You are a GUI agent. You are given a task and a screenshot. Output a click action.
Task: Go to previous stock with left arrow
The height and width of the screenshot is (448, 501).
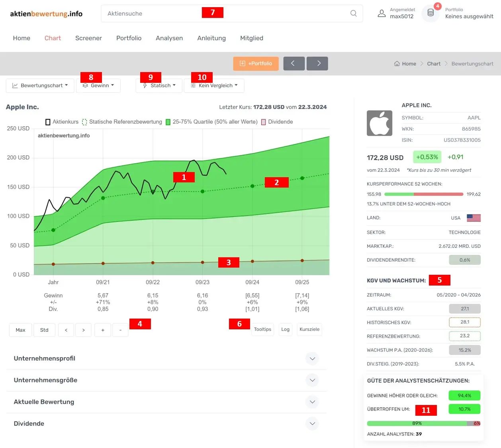(294, 63)
